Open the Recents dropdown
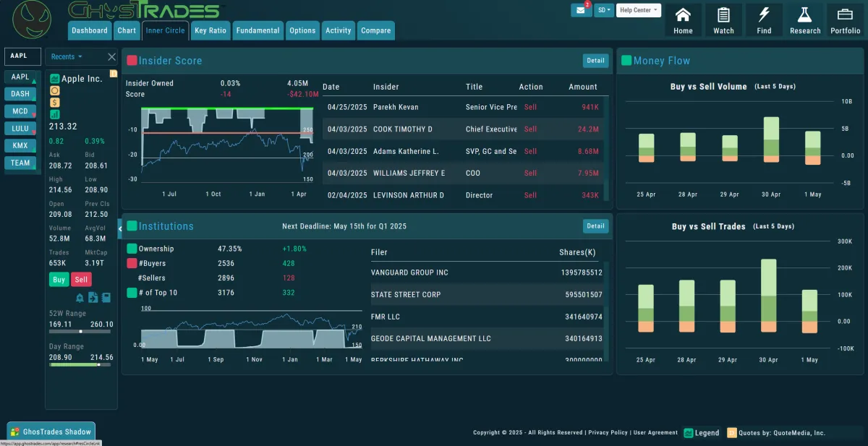This screenshot has height=446, width=868. (x=67, y=56)
